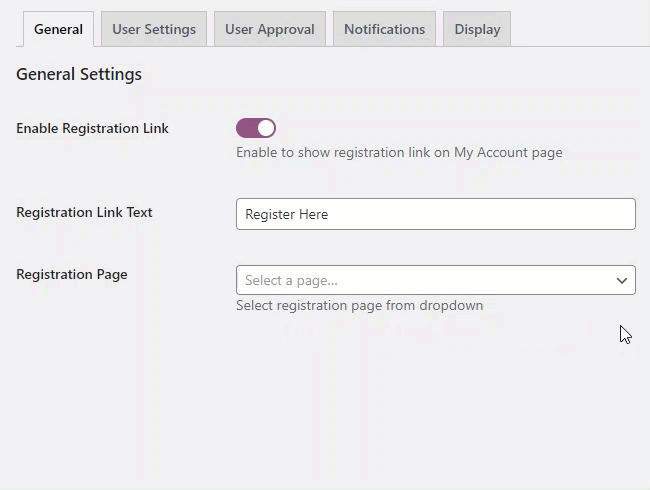Image resolution: width=650 pixels, height=490 pixels.
Task: Click the "Select a page..." placeholder text
Action: [291, 281]
